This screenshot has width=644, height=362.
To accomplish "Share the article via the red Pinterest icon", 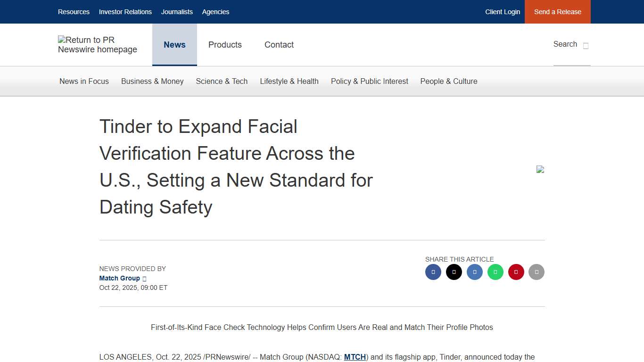I will click(516, 272).
